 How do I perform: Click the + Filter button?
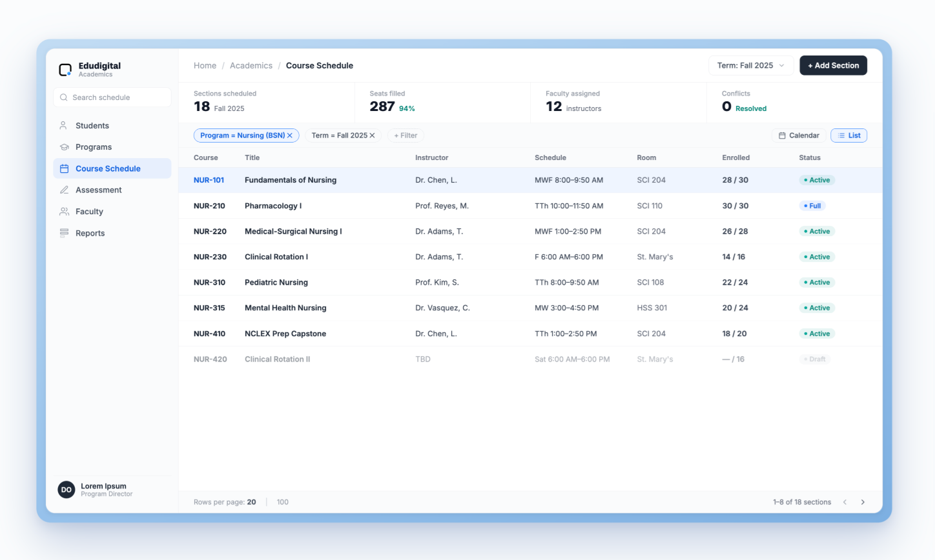tap(406, 135)
